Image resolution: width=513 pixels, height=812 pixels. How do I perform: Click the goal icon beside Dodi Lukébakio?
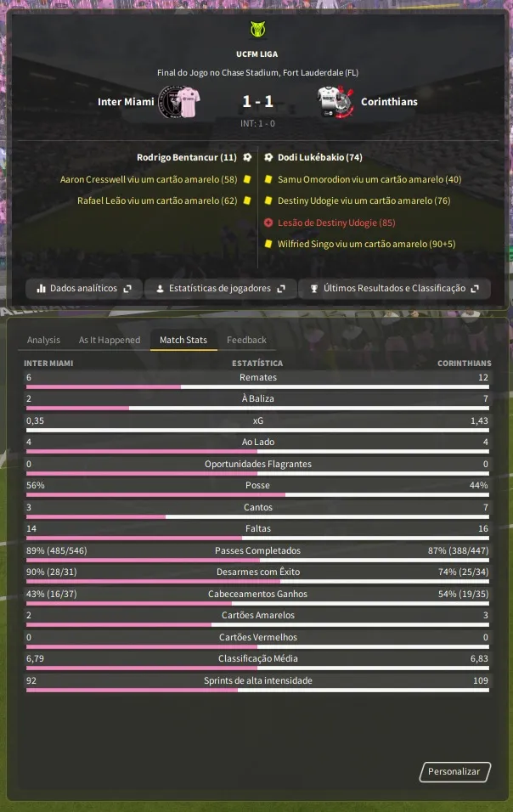268,157
